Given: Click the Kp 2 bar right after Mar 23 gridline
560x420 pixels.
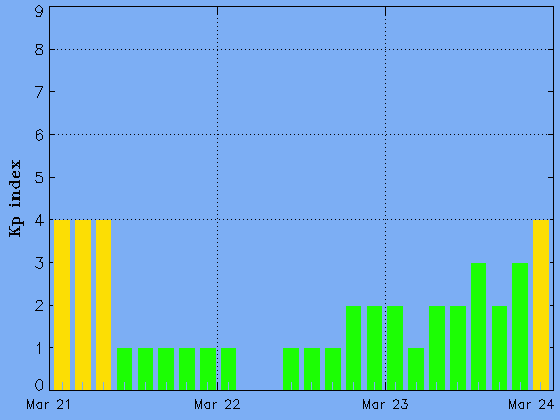Looking at the screenshot, I should click(x=395, y=348).
